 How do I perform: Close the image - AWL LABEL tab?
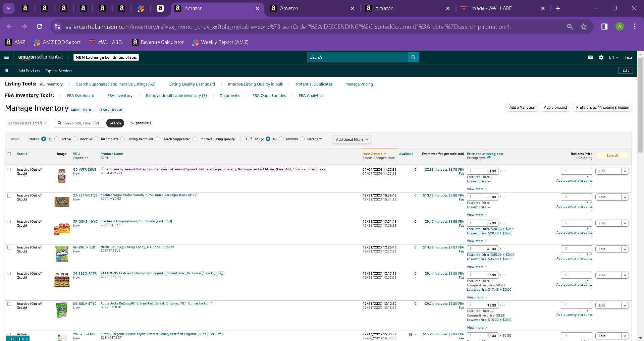(x=543, y=8)
